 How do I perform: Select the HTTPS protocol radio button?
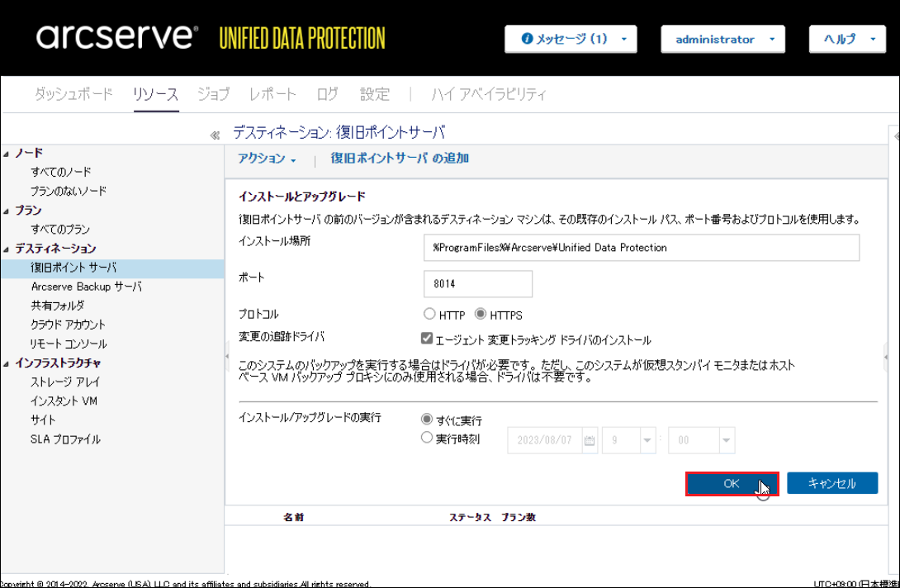point(481,314)
